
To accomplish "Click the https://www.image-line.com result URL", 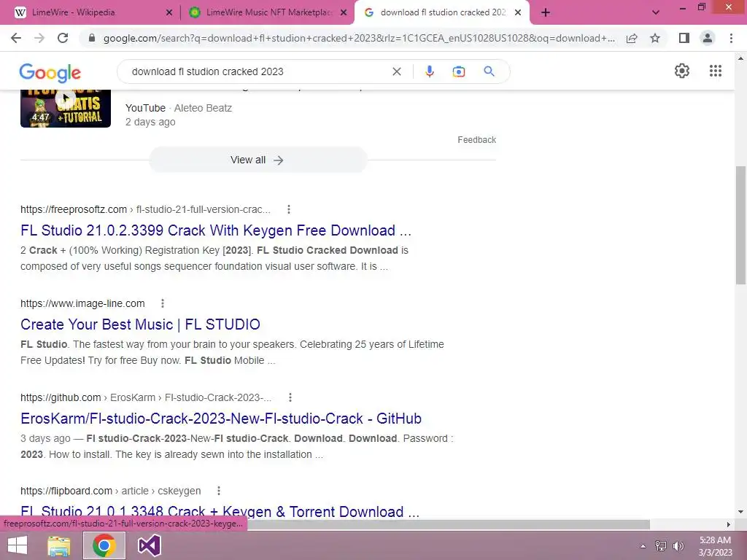I will click(82, 303).
